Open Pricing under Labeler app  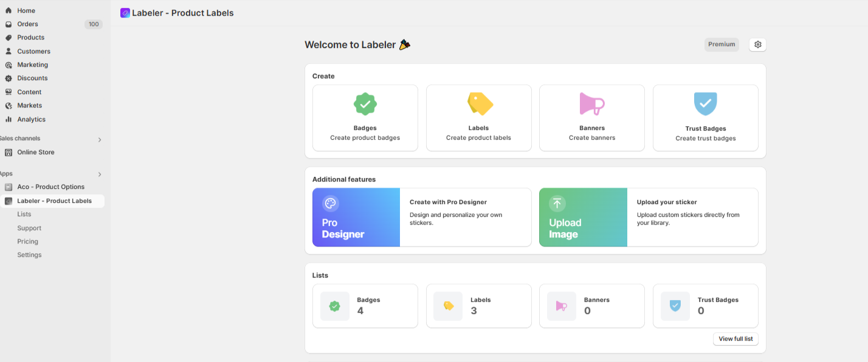27,242
